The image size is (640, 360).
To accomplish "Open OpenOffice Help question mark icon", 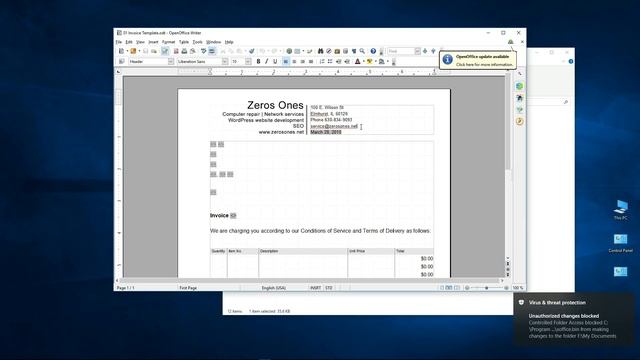I will (x=373, y=51).
